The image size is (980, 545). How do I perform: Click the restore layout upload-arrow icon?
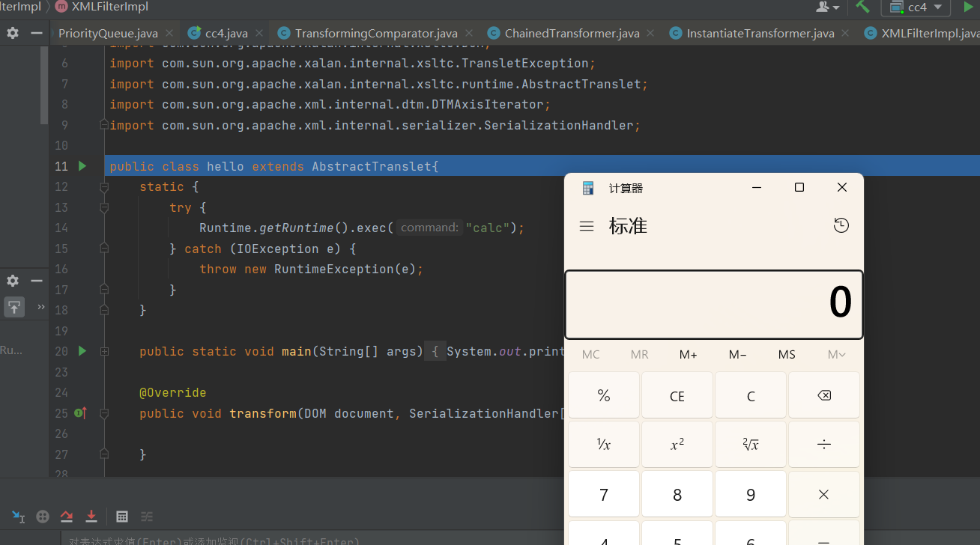click(14, 306)
